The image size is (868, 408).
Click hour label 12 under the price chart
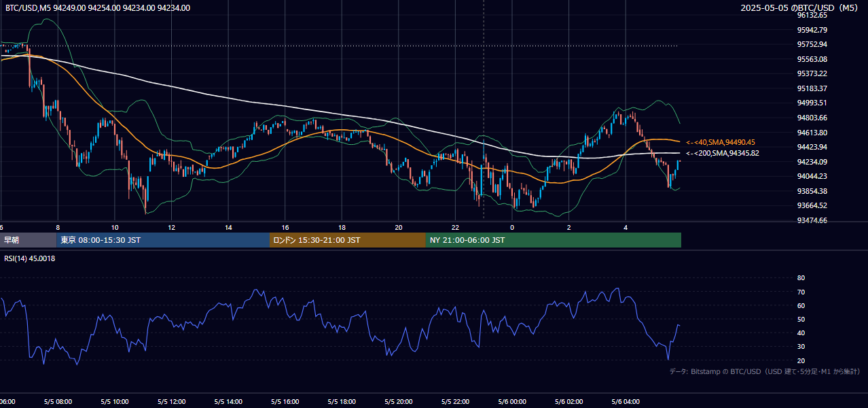click(172, 227)
